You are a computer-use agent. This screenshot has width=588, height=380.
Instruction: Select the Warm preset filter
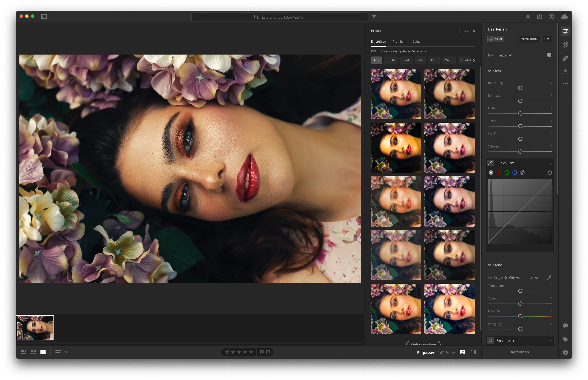(449, 60)
